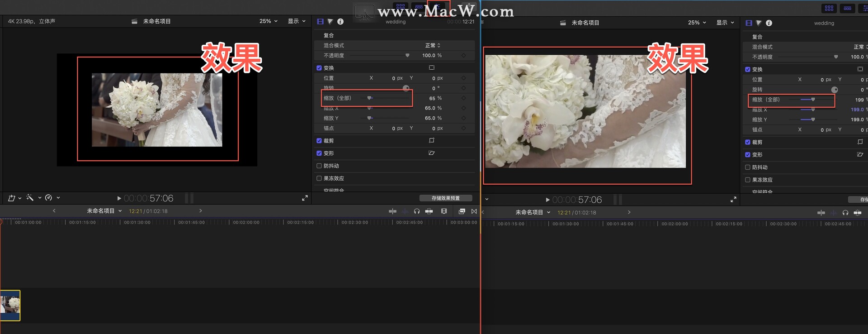Viewport: 868px width, 334px height.
Task: Open info inspector icon in left panel
Action: click(x=340, y=22)
